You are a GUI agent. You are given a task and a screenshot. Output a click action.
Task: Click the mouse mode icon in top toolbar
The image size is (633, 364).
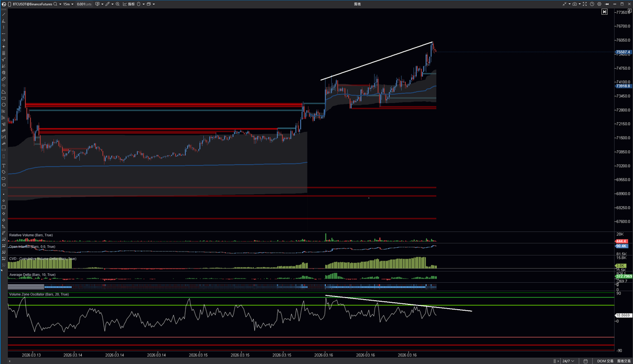point(138,4)
